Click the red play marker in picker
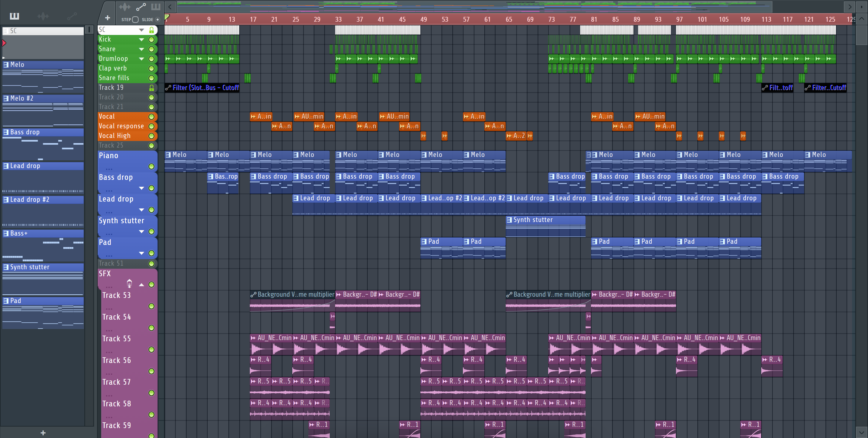868x438 pixels. [x=4, y=43]
